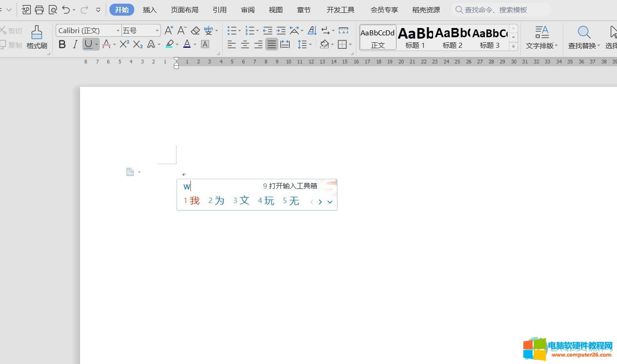The height and width of the screenshot is (364, 617).
Task: Click the print icon in quick access toolbar
Action: 40,10
